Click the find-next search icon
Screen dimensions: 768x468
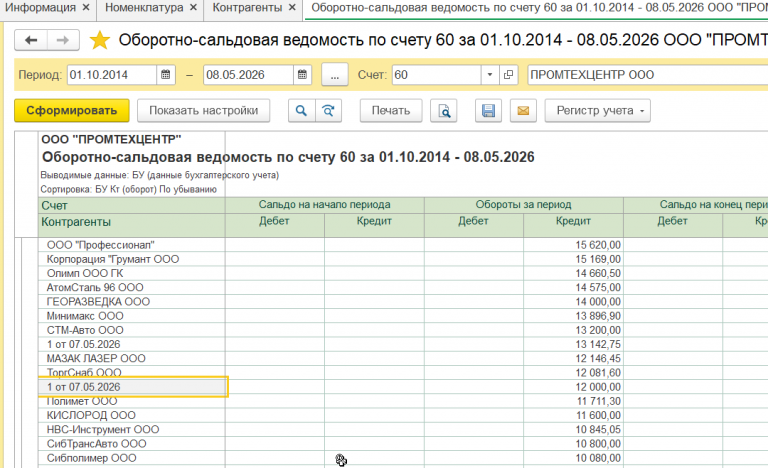pyautogui.click(x=328, y=111)
